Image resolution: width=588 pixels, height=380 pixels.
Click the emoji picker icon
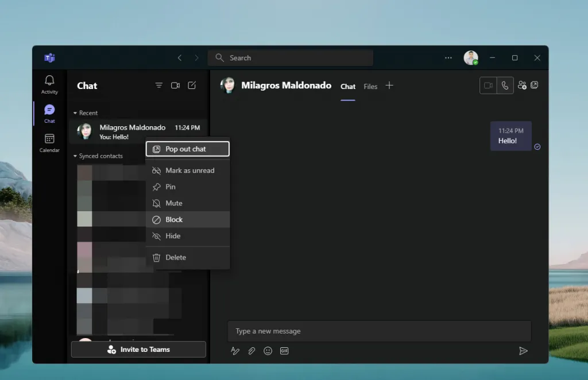click(268, 351)
